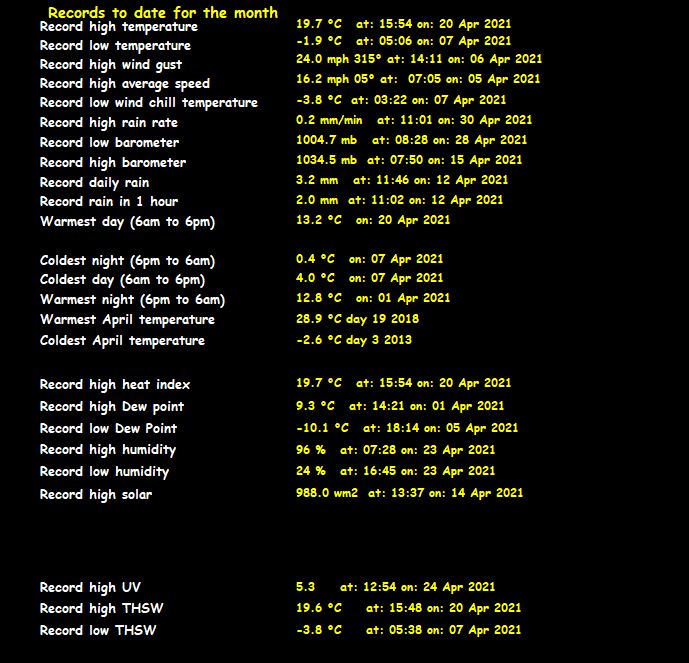The image size is (689, 663).
Task: Click the '12.8 °C on: 01 Apr 2021' value
Action: click(x=373, y=298)
